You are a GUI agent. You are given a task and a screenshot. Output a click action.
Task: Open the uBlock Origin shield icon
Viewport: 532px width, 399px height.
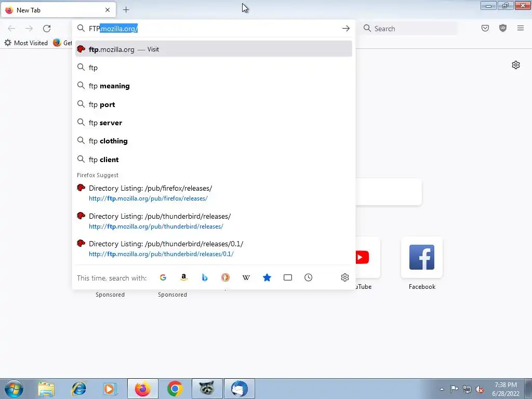503,29
